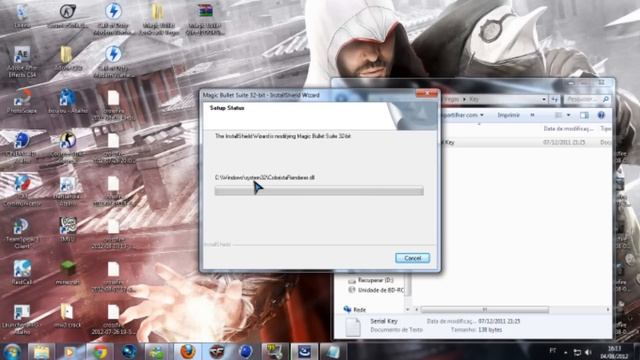Screen dimensions: 640x360
Task: Open Windows Explorer from taskbar
Action: click(41, 351)
